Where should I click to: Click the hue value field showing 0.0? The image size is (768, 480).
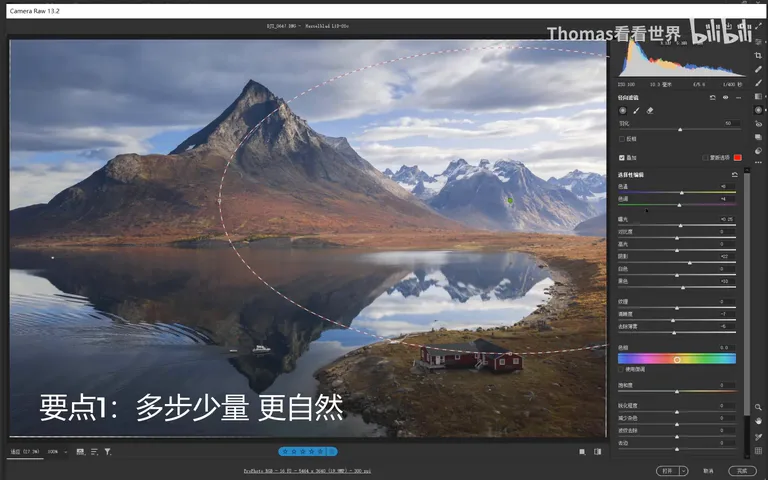pos(727,348)
